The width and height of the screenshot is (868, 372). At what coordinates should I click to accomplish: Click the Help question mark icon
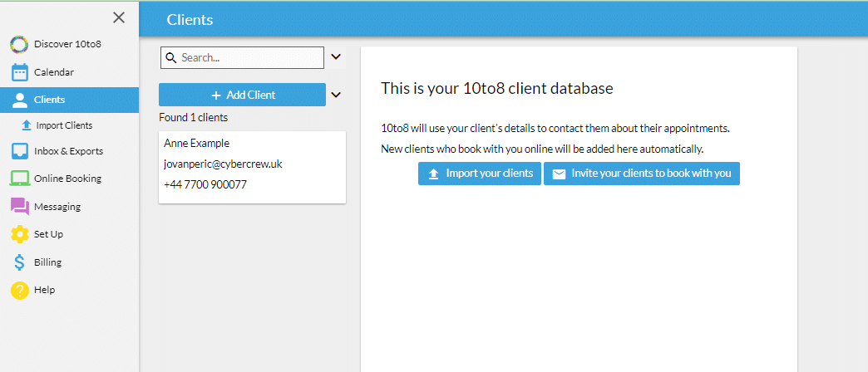pos(19,290)
